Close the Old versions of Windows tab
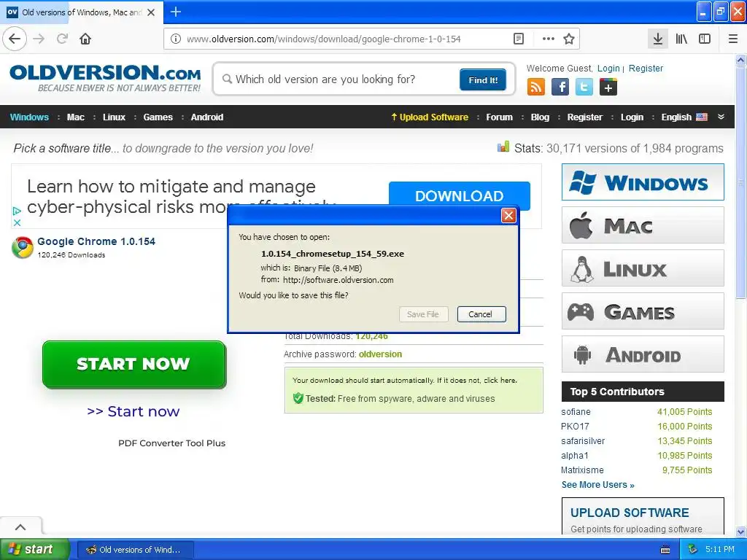Screen dimensions: 747x560 (151, 12)
